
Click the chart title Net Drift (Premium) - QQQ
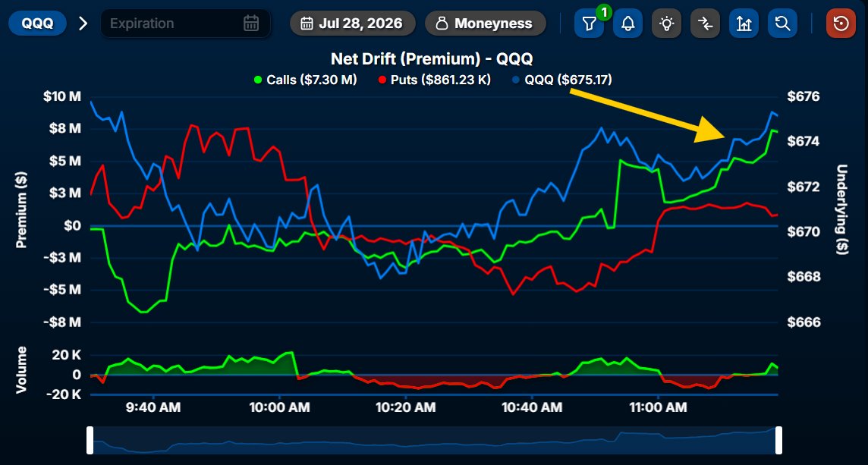coord(432,58)
